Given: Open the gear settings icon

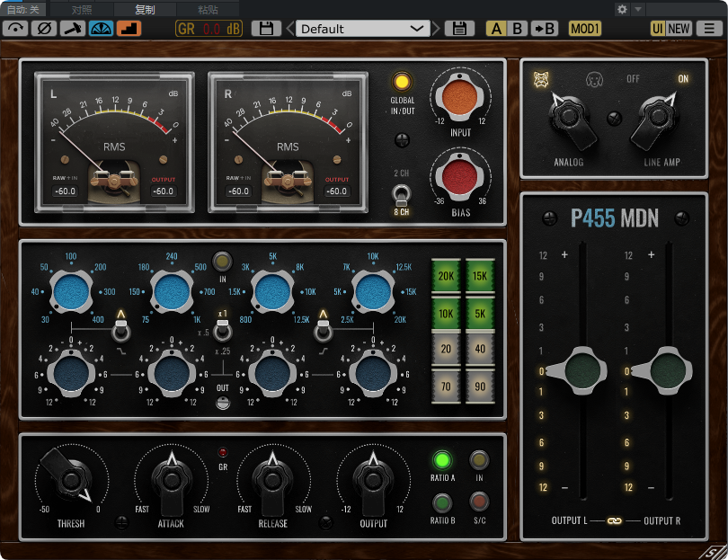Looking at the screenshot, I should (622, 9).
